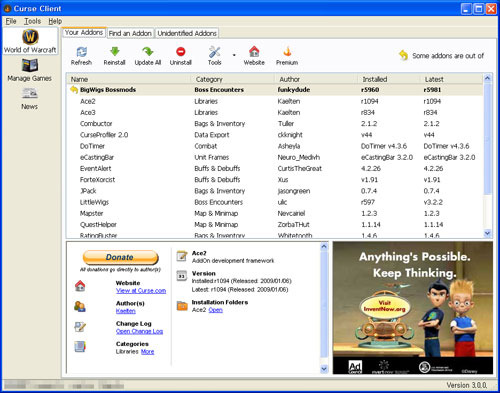The image size is (500, 393).
Task: Click the Author(s) people icon
Action: 80,306
